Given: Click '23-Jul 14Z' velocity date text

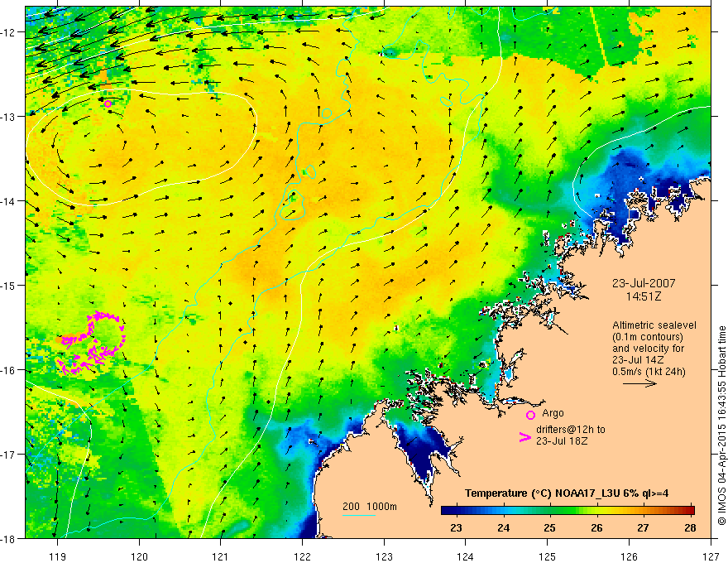Looking at the screenshot, I should [638, 360].
